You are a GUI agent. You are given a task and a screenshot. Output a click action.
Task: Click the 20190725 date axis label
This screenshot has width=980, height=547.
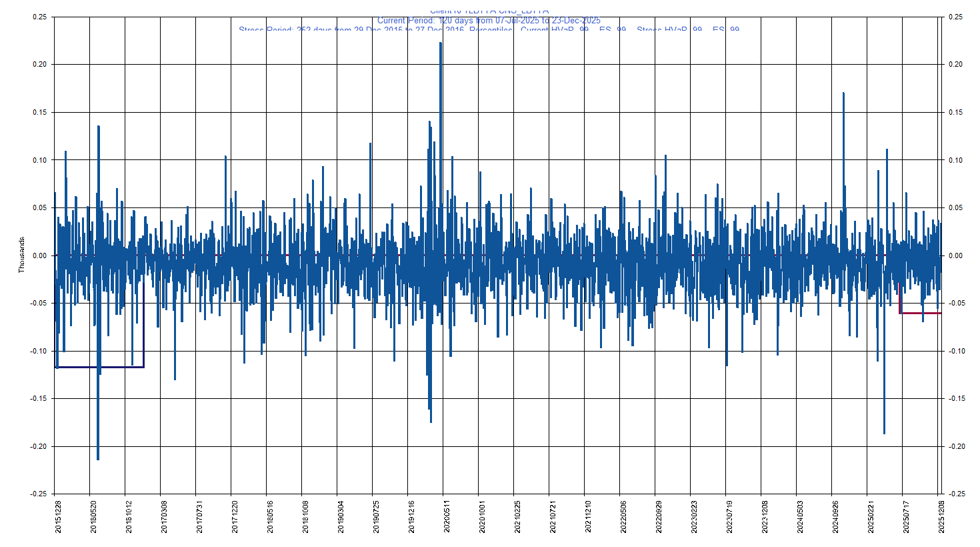click(x=376, y=516)
